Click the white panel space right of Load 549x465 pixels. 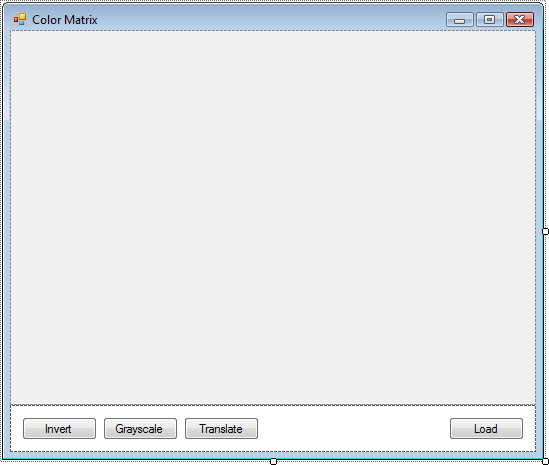coord(529,428)
